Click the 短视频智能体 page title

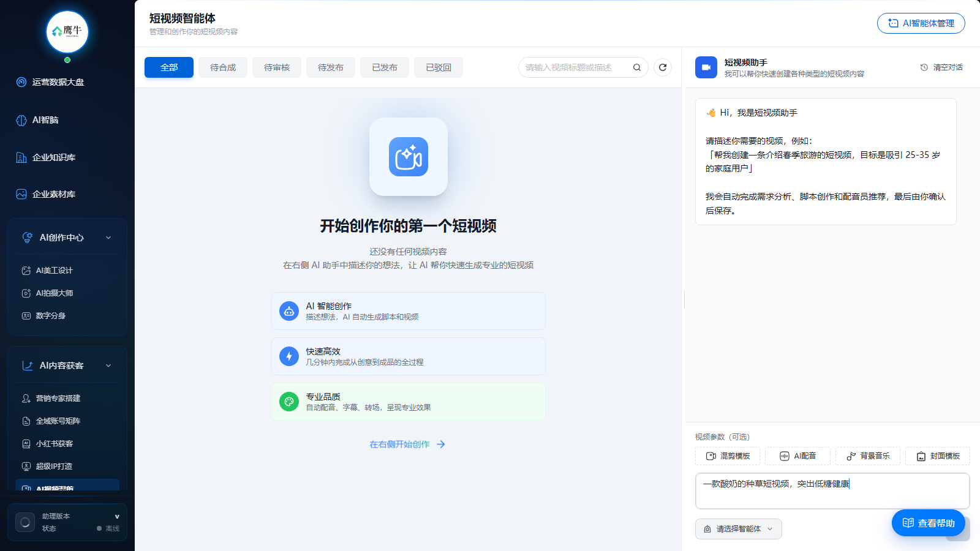click(x=183, y=18)
